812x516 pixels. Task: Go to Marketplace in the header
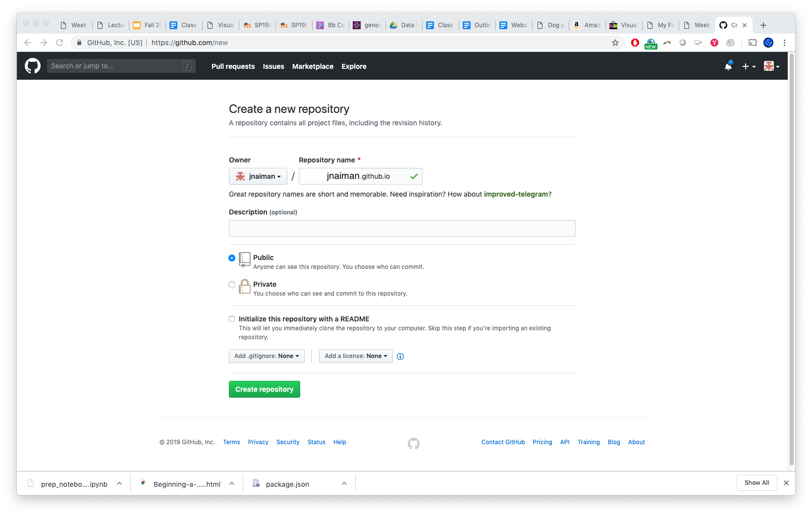point(313,66)
